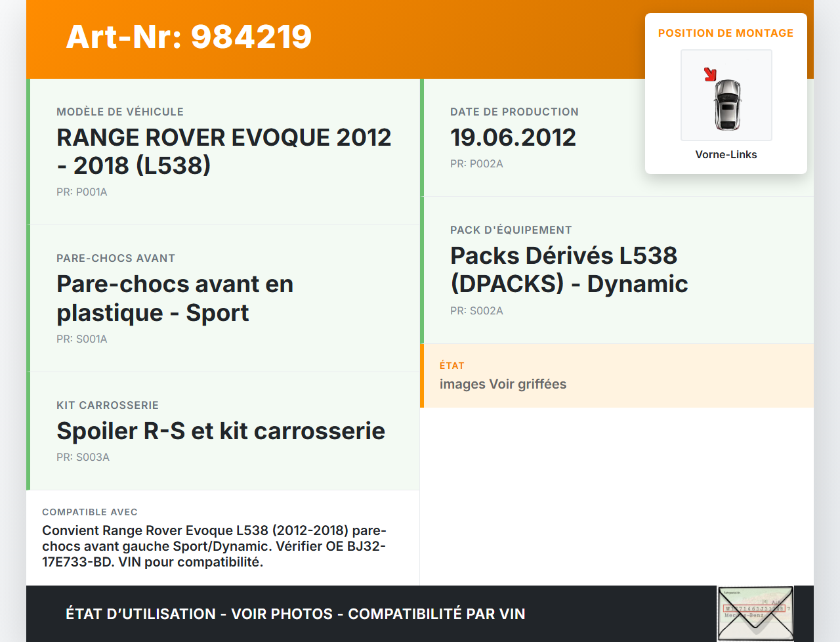This screenshot has width=840, height=642.
Task: Click the top-view car image
Action: (x=727, y=104)
